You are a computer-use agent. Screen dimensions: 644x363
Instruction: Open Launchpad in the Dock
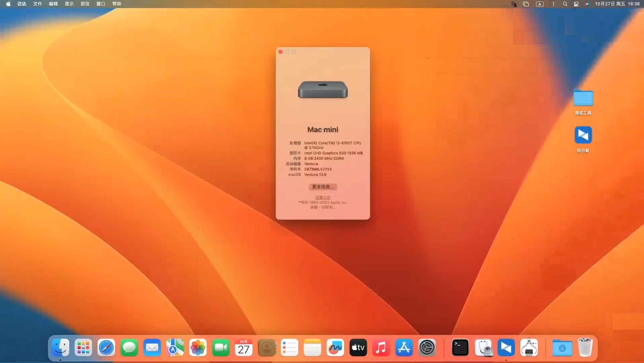[x=83, y=347]
